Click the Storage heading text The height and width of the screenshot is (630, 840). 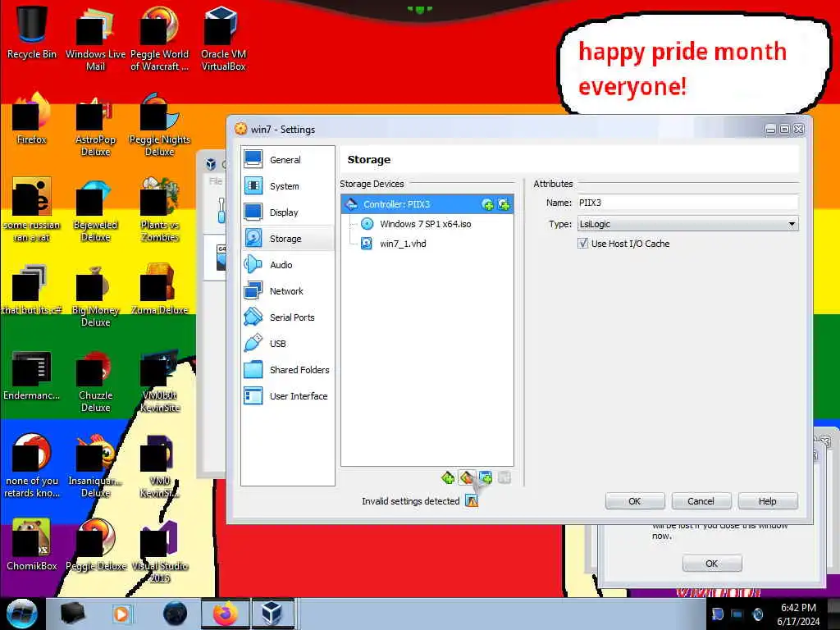[368, 160]
